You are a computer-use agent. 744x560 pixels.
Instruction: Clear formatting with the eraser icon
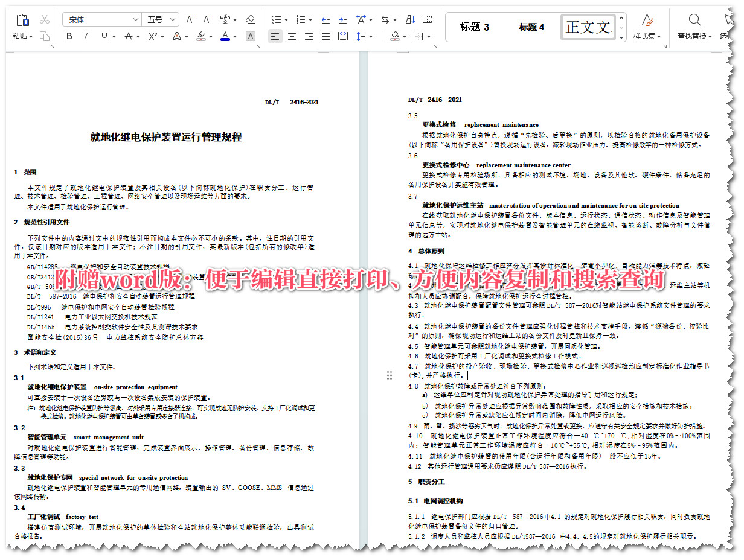(250, 19)
